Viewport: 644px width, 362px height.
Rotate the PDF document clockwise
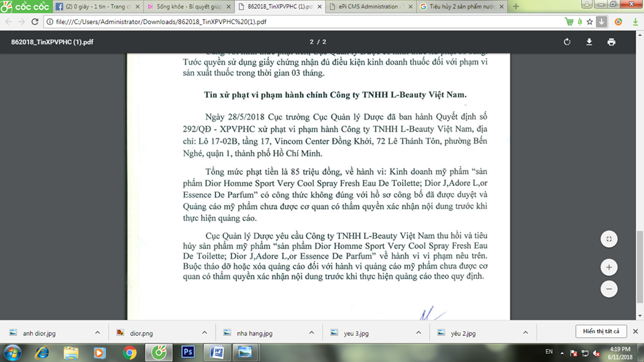coord(567,42)
